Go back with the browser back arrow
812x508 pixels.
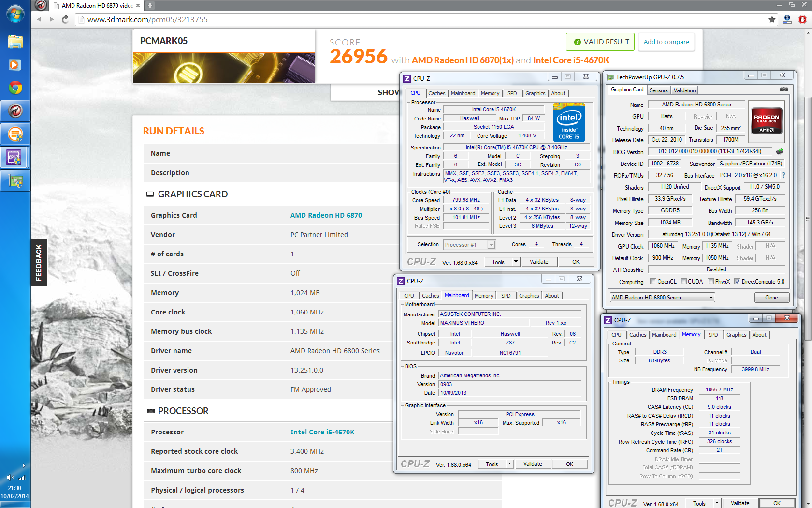point(39,19)
